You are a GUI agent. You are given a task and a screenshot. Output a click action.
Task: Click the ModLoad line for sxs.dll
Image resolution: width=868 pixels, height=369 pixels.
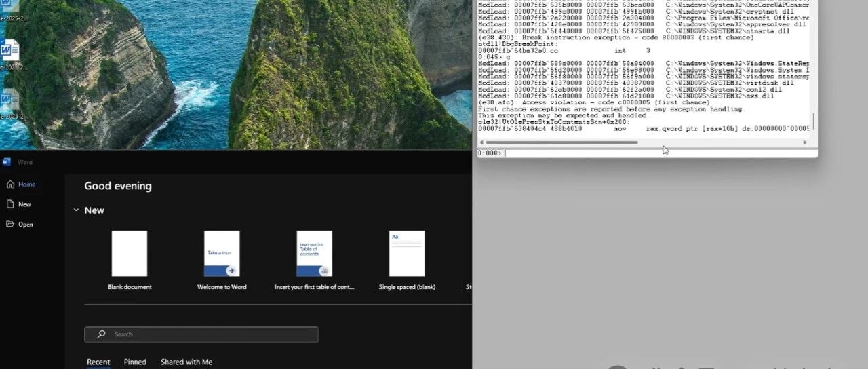click(x=625, y=96)
